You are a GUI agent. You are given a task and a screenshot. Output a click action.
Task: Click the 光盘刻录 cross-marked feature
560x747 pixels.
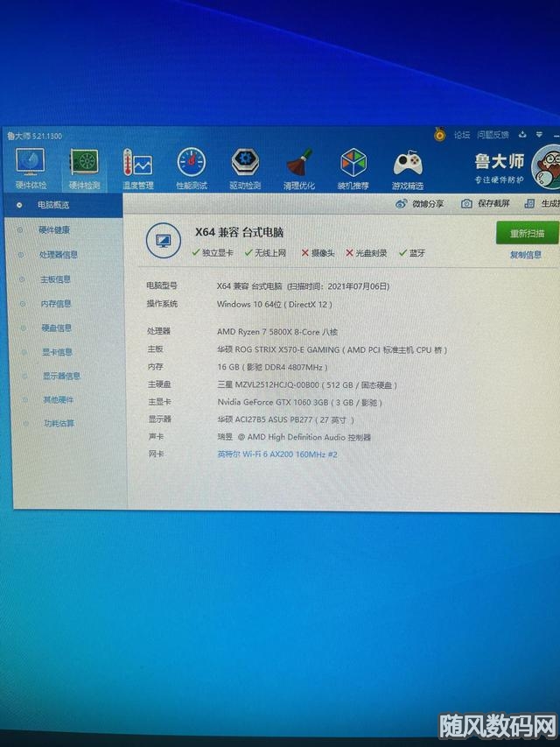pos(367,253)
